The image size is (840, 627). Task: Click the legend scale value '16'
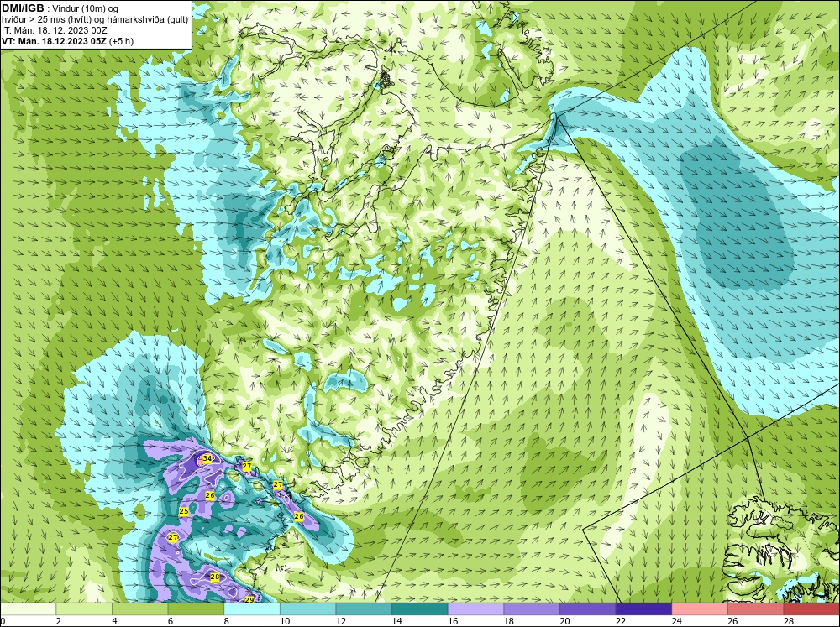tap(453, 621)
